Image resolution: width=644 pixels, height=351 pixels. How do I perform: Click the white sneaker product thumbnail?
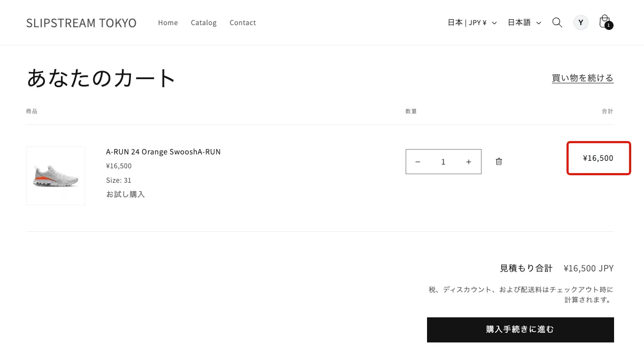click(56, 176)
